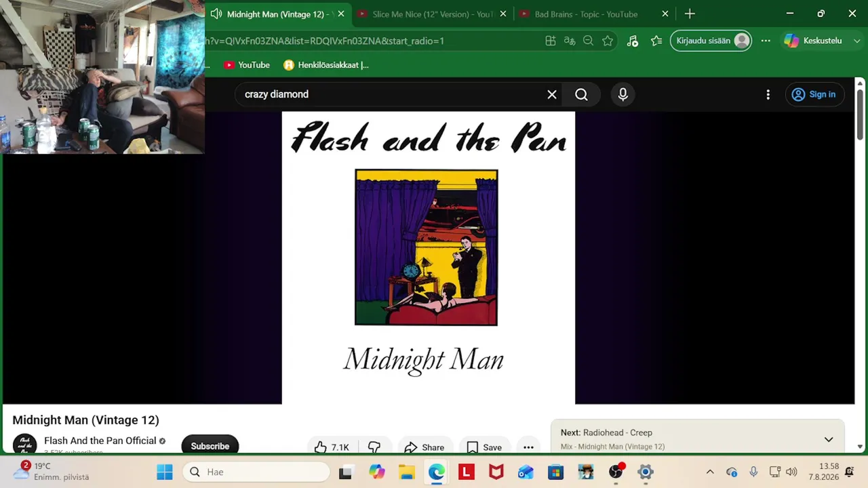The width and height of the screenshot is (868, 488).
Task: Click the Flash And the Pan channel avatar
Action: coord(24,445)
